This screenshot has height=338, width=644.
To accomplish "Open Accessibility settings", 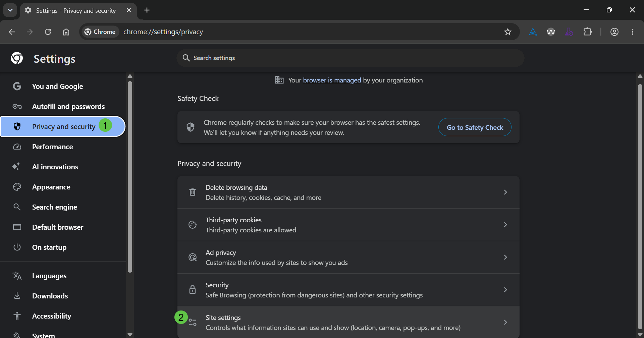I will (x=63, y=316).
